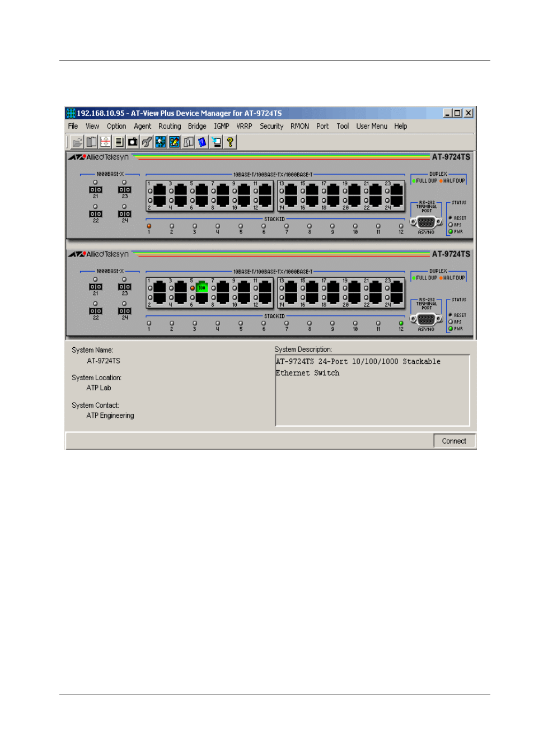Minimize the Device Manager window
Screen dimensions: 534x756
[x=448, y=113]
